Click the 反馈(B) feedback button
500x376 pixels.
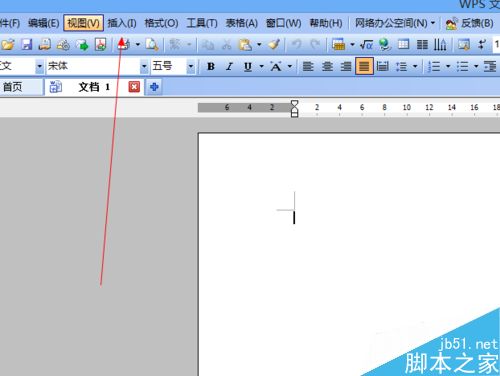(470, 23)
